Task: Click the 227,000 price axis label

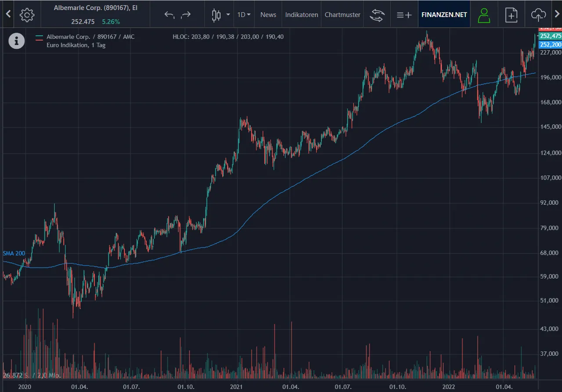Action: [x=551, y=52]
